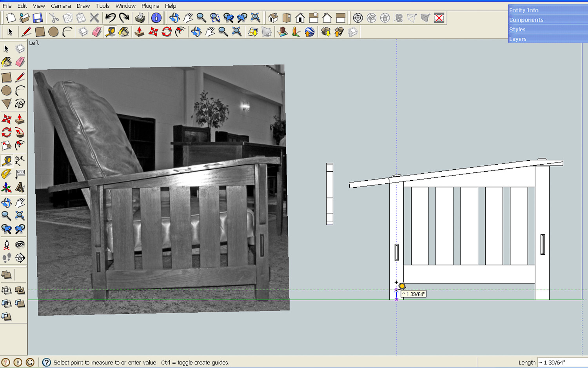The width and height of the screenshot is (588, 368).
Task: Expand the Entity Info panel
Action: coord(548,10)
